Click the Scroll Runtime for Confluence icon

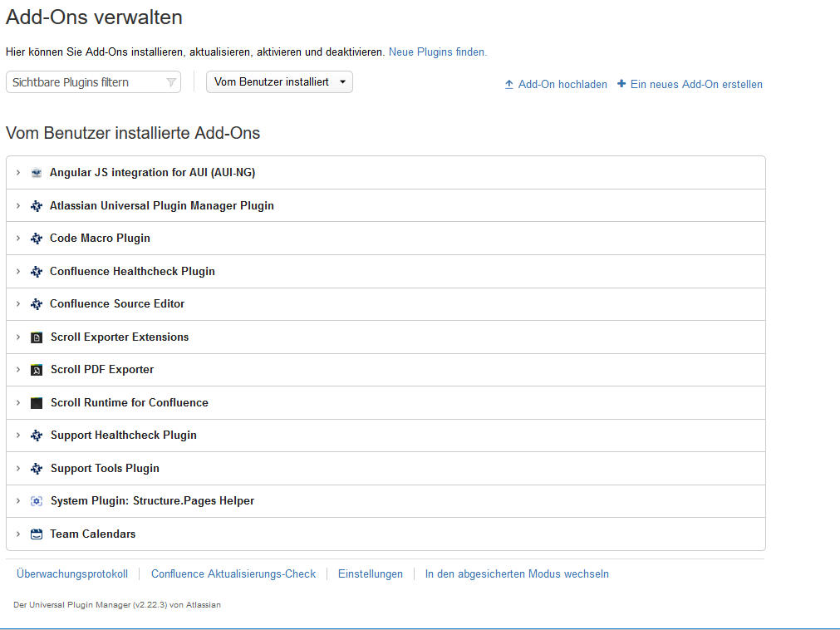tap(37, 403)
